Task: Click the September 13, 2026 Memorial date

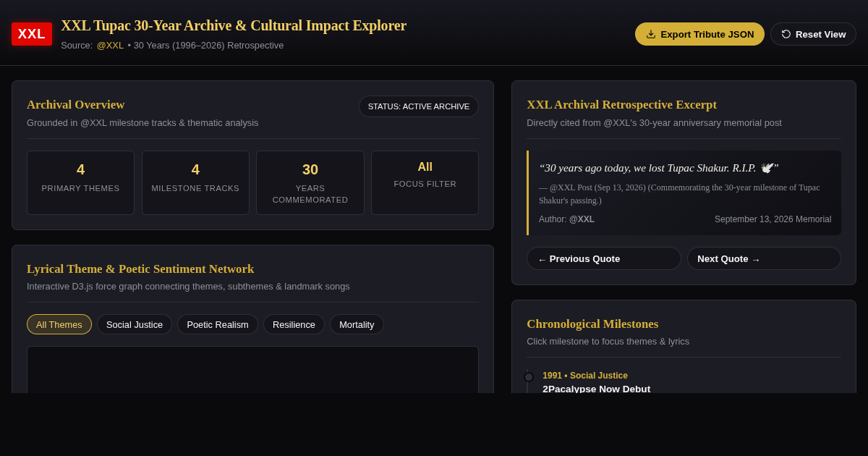Action: pyautogui.click(x=773, y=219)
